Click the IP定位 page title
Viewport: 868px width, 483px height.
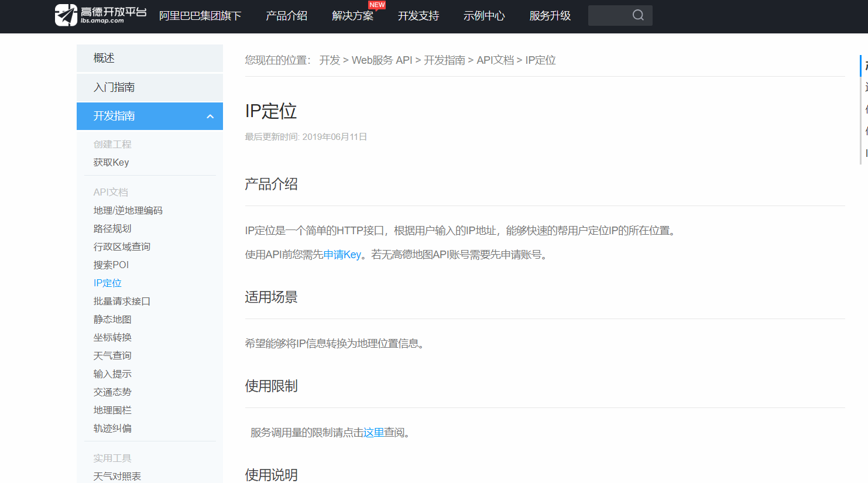271,111
